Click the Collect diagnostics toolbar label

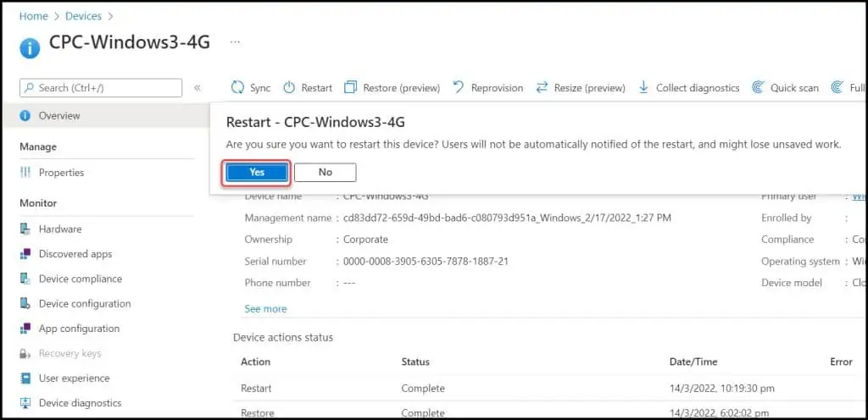coord(698,88)
